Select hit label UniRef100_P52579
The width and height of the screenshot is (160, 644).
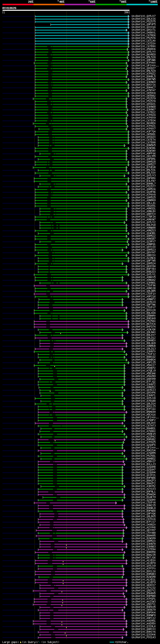click(x=143, y=99)
